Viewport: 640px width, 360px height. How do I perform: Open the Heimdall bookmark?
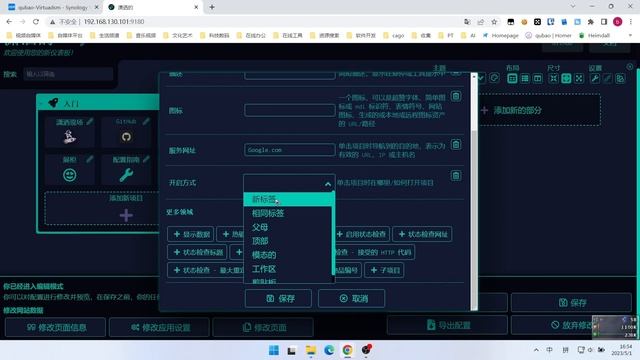(594, 36)
